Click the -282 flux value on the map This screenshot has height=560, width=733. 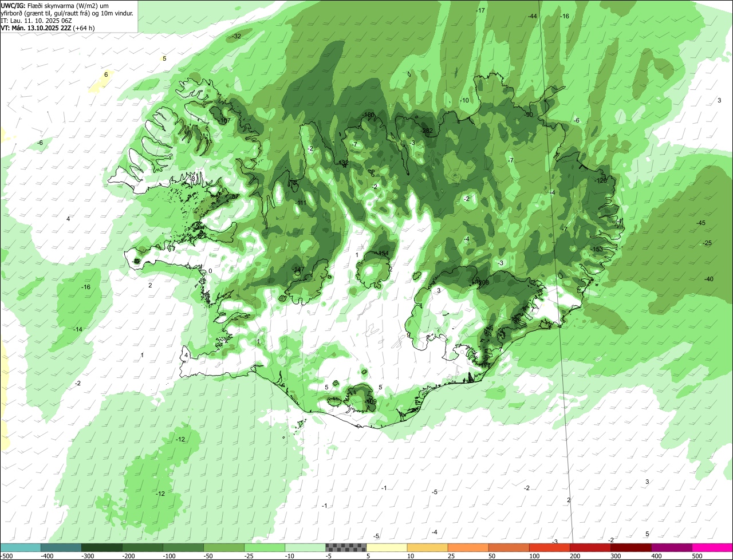pyautogui.click(x=427, y=131)
